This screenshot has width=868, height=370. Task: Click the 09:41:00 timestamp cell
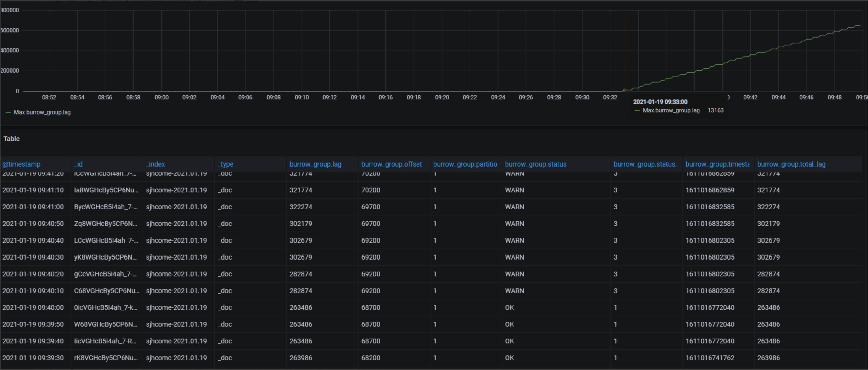(33, 207)
